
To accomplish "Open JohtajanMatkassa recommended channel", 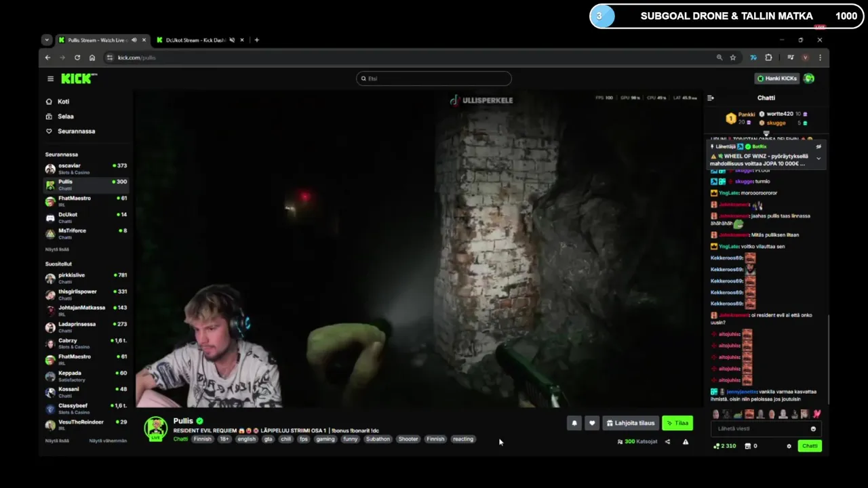I will pos(86,310).
